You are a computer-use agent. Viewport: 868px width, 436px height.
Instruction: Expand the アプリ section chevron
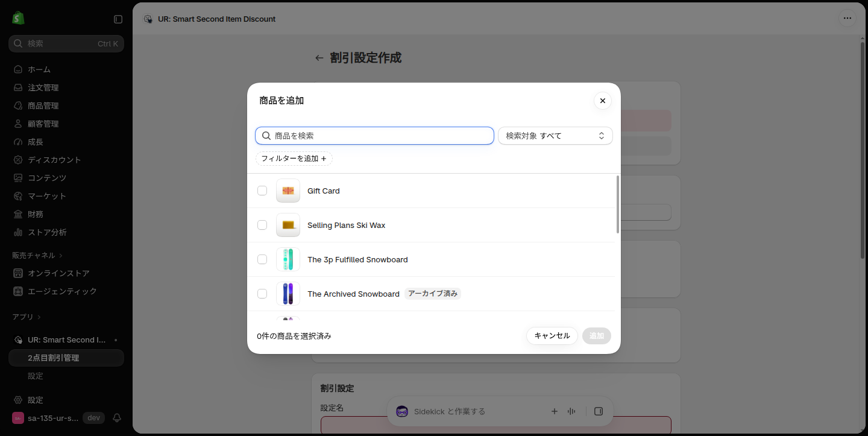[x=39, y=317]
